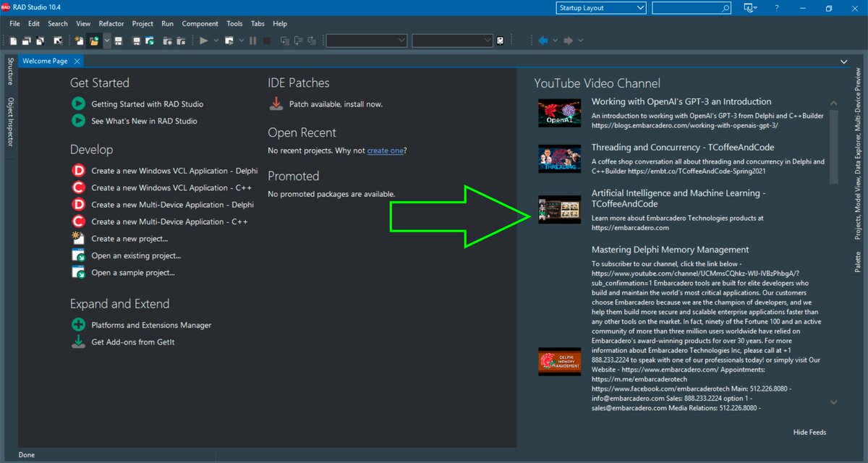
Task: Click the Save All toolbar icon
Action: tap(137, 41)
